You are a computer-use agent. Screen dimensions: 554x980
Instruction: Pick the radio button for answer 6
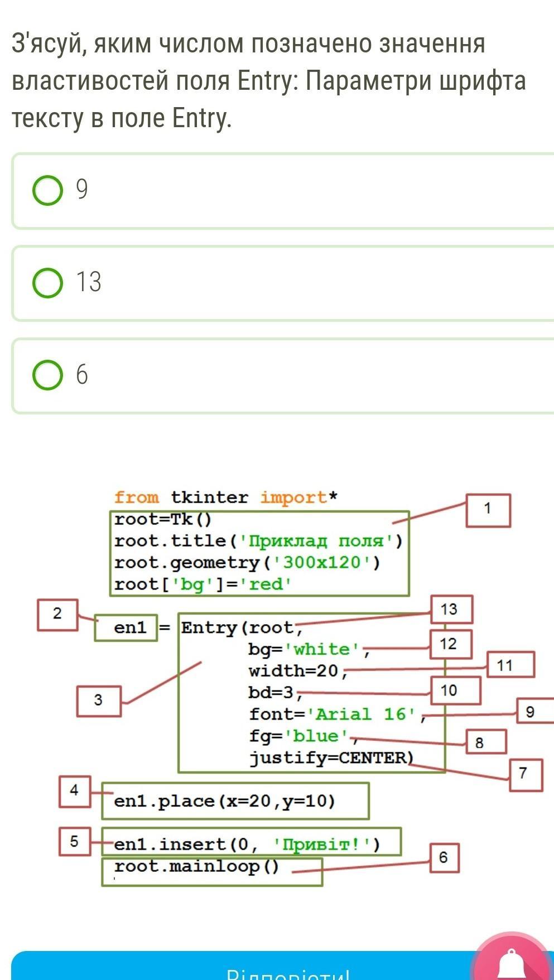47,375
